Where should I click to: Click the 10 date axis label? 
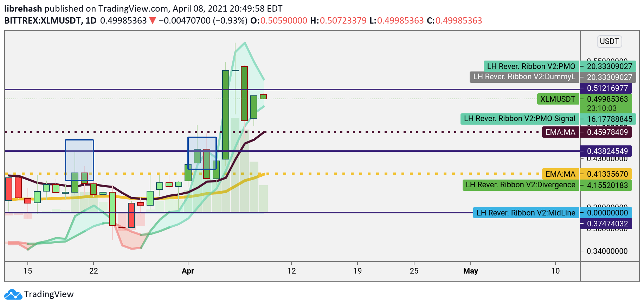click(555, 271)
